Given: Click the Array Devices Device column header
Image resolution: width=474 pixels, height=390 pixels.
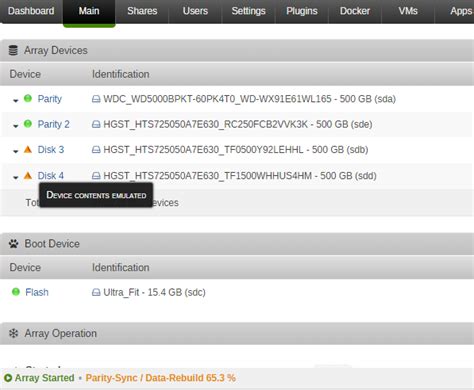Looking at the screenshot, I should tap(25, 74).
